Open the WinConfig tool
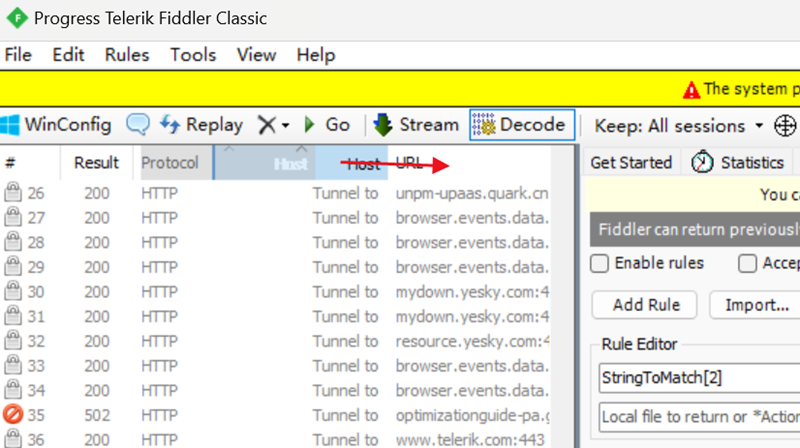This screenshot has height=448, width=800. (56, 125)
